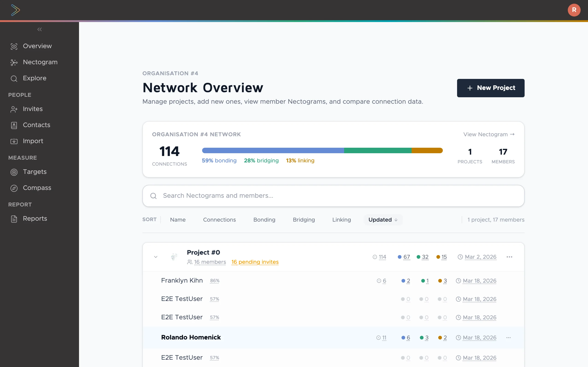588x367 pixels.
Task: Click the app logo in the top bar
Action: (x=15, y=10)
